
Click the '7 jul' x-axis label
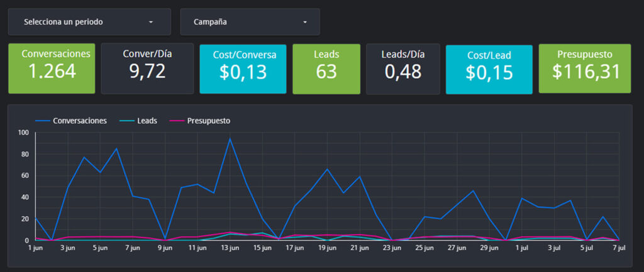(x=619, y=248)
